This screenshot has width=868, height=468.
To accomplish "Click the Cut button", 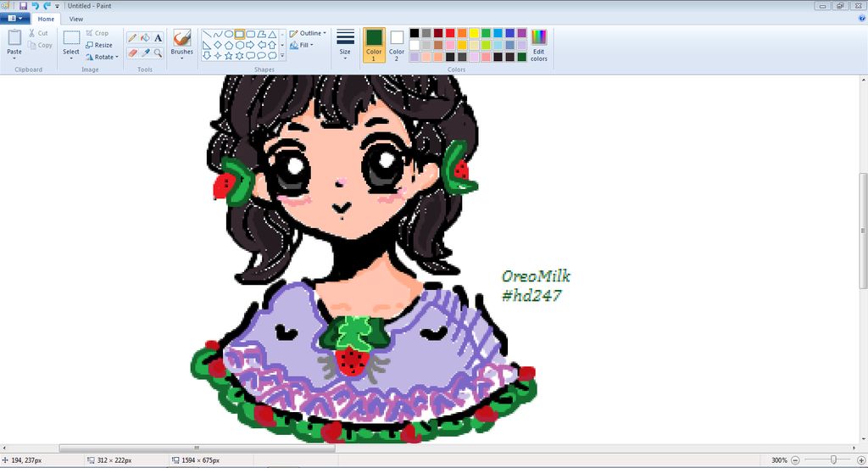I will 38,33.
